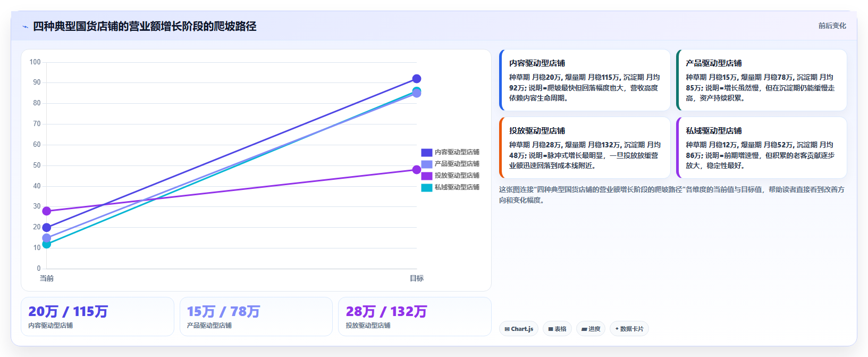Click the 20万 / 115万 stat card
Viewport: 868px width, 357px height.
click(98, 317)
